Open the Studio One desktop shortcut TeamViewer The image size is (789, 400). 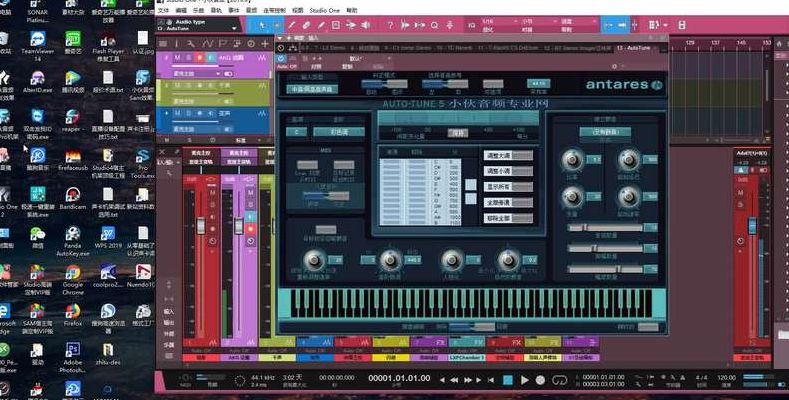[x=37, y=45]
